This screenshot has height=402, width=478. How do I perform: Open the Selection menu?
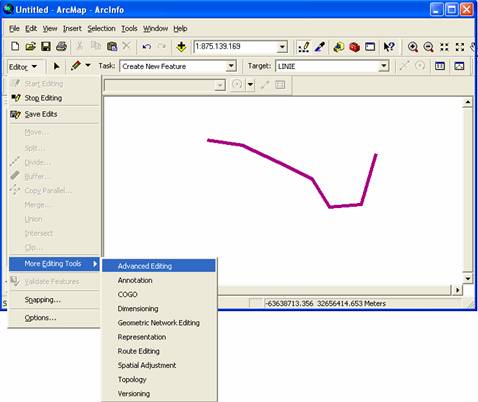[101, 29]
